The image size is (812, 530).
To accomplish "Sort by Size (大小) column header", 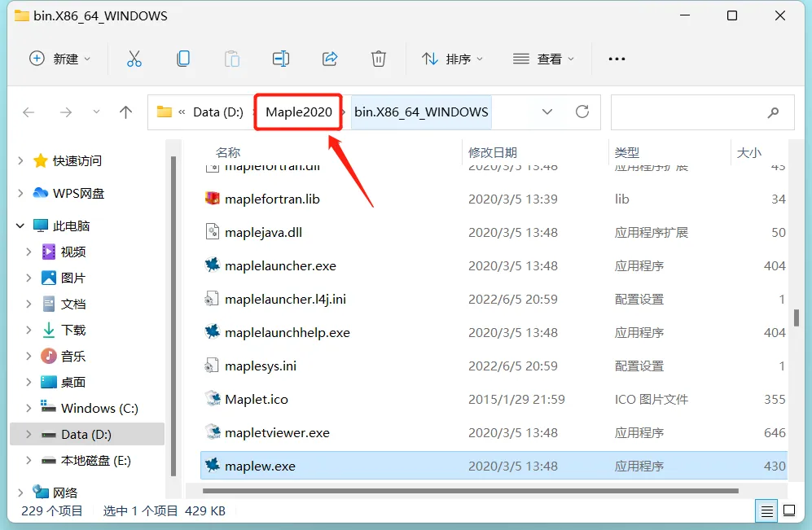I will tap(748, 152).
